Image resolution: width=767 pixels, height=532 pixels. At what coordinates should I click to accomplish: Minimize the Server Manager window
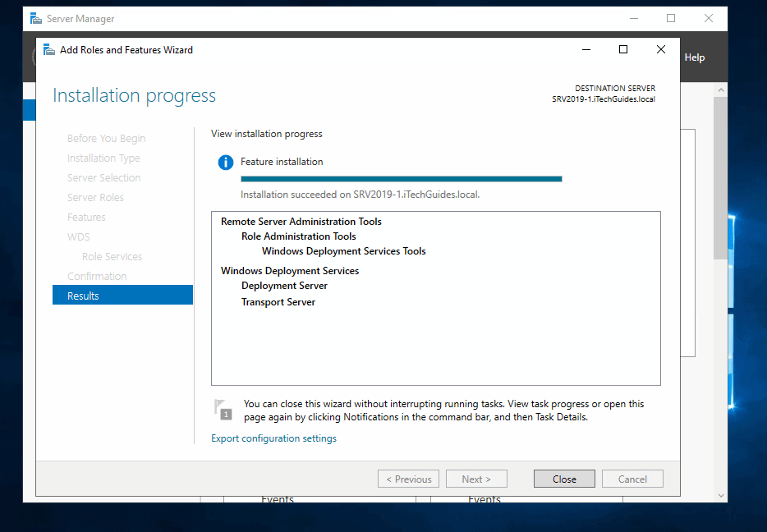[633, 18]
